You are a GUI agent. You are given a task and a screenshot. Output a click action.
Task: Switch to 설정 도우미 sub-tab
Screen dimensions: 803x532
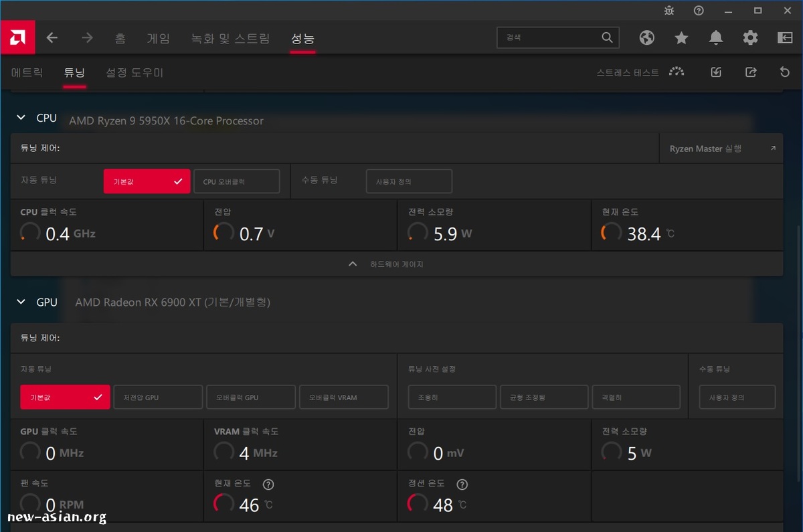click(x=135, y=72)
